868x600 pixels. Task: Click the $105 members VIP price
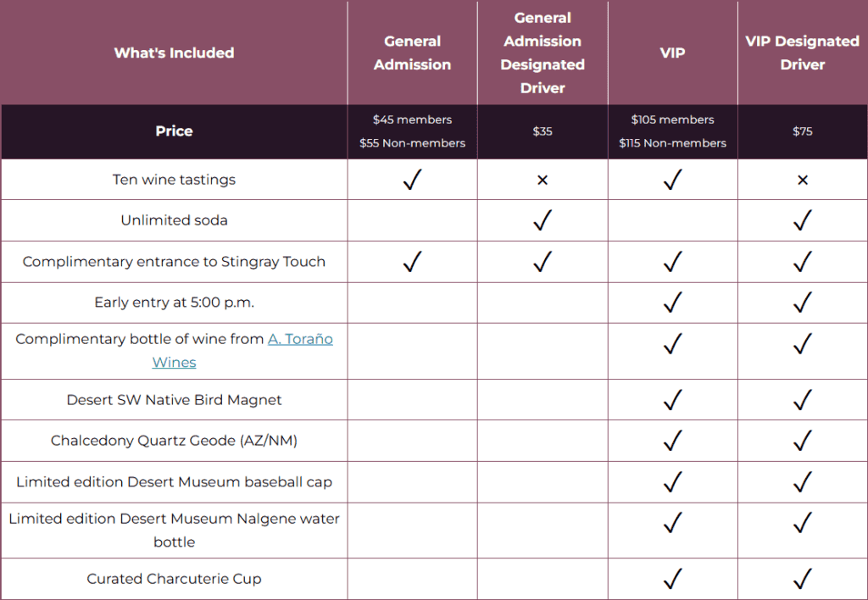pyautogui.click(x=672, y=119)
